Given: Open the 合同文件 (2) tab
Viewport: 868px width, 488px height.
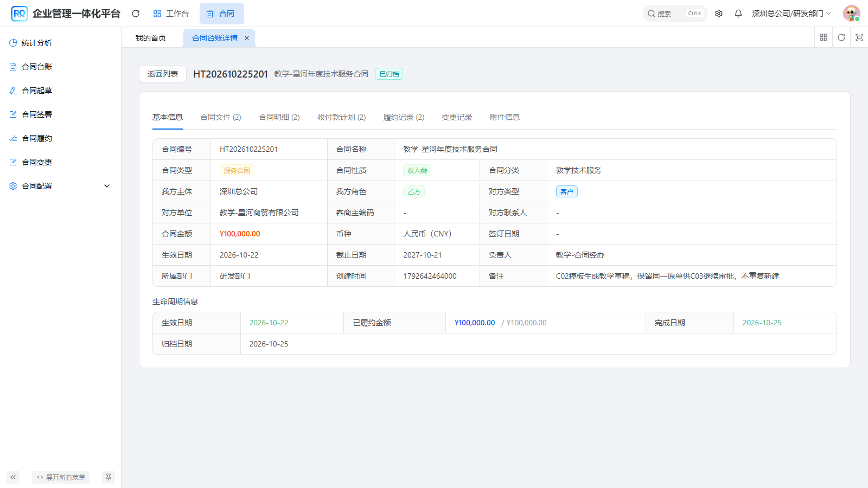Looking at the screenshot, I should coord(221,117).
